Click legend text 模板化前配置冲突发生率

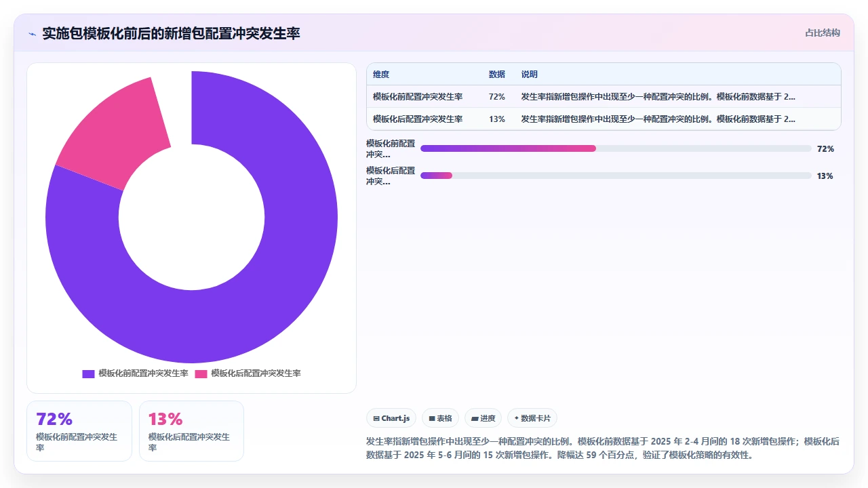tap(143, 373)
